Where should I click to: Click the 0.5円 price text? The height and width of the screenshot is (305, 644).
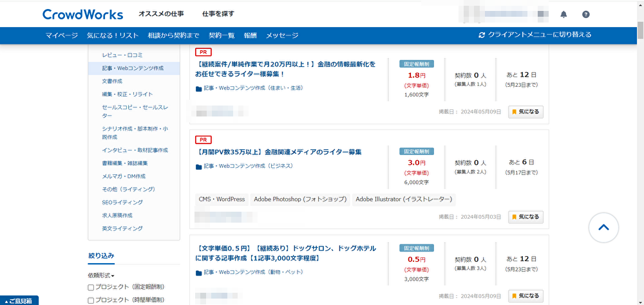pos(417,259)
